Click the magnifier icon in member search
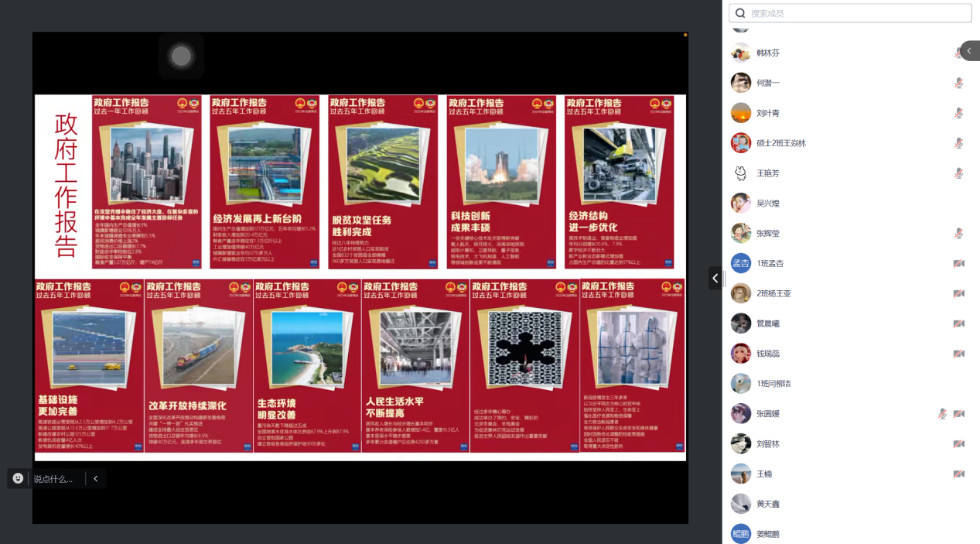The height and width of the screenshot is (544, 980). [740, 13]
